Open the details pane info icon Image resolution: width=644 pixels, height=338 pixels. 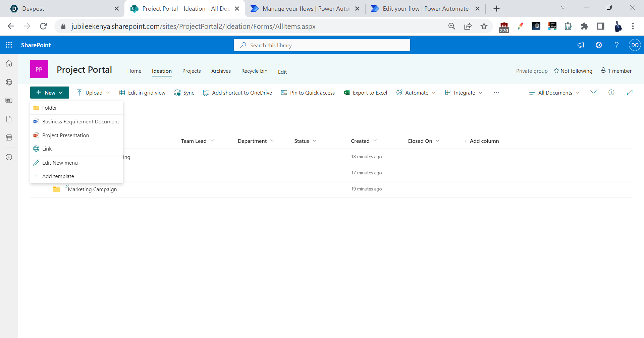coord(611,93)
